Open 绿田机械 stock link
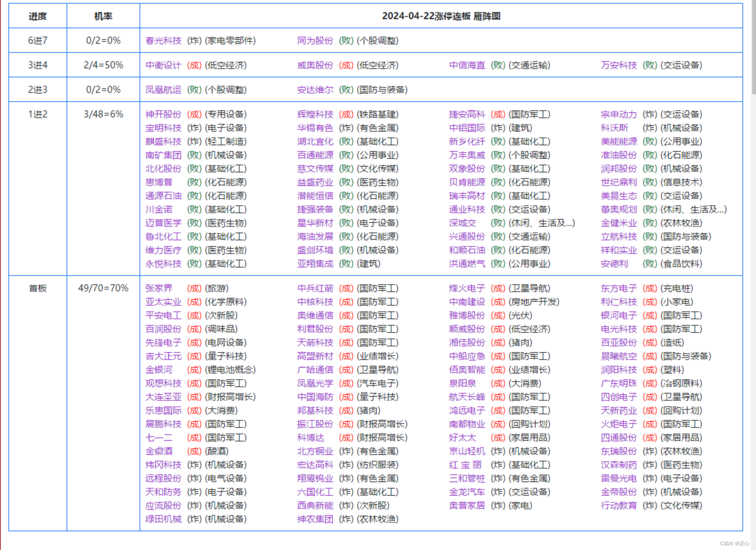Viewport: 756px width, 550px height. tap(163, 519)
